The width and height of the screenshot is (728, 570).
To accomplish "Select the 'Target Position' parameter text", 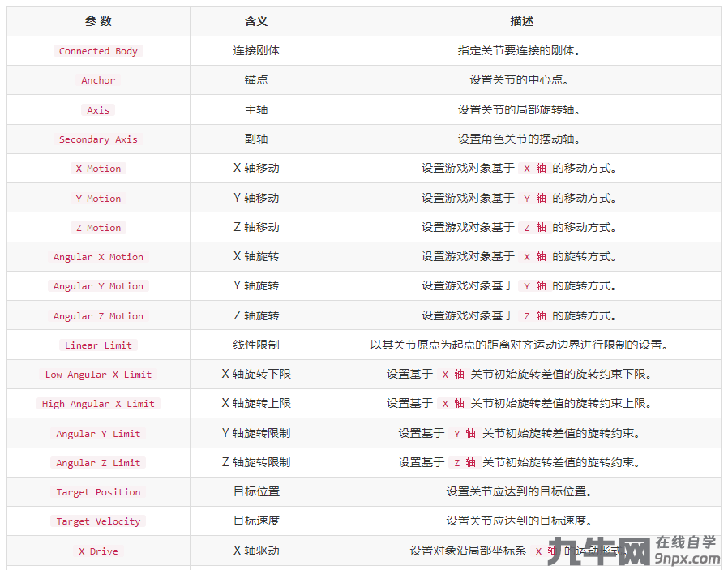I will [98, 491].
